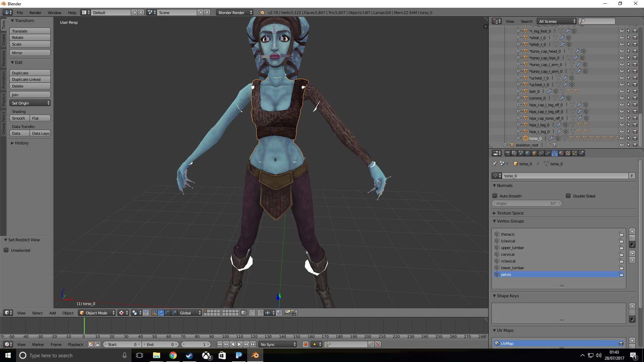Click the automatic keyframe record button

coord(305,344)
